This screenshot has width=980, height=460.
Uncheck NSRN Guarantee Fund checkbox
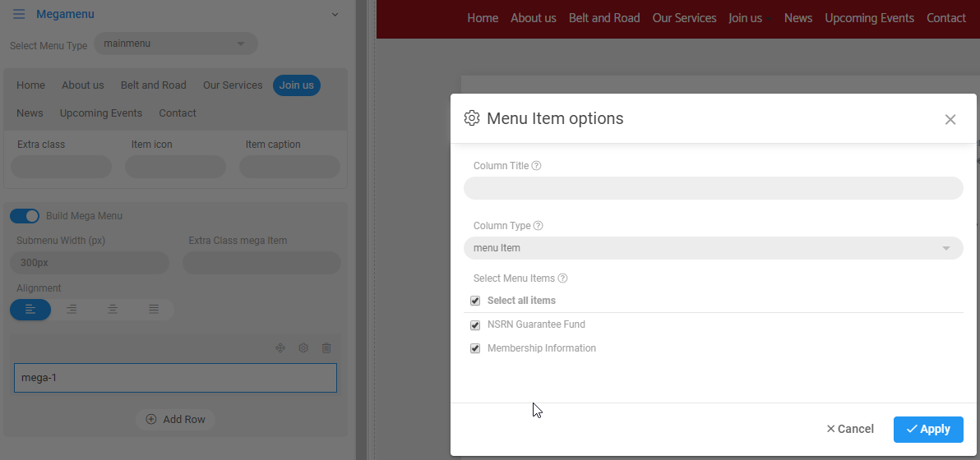pos(475,325)
